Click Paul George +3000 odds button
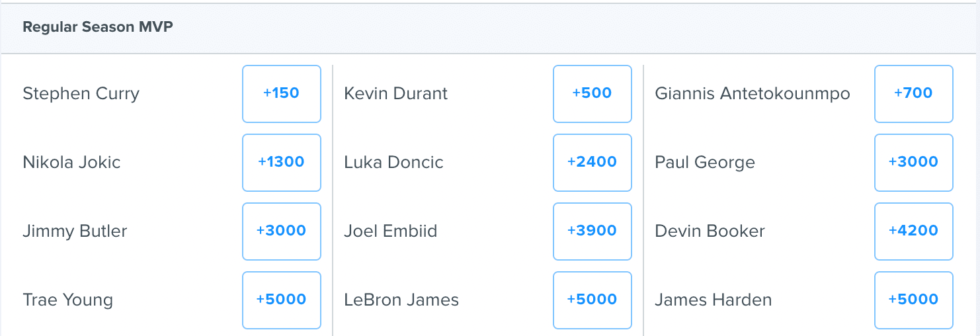 (x=914, y=163)
